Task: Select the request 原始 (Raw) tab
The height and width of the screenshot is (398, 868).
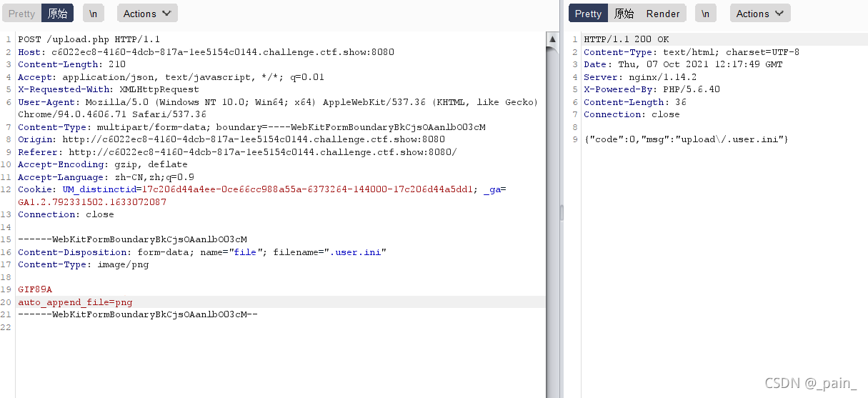Action: 57,14
